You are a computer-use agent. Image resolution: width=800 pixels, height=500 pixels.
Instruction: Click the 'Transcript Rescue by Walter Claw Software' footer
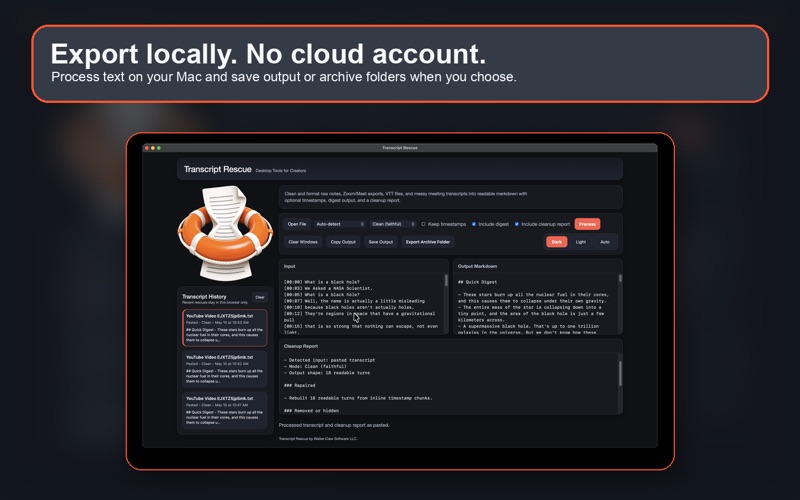(x=318, y=439)
